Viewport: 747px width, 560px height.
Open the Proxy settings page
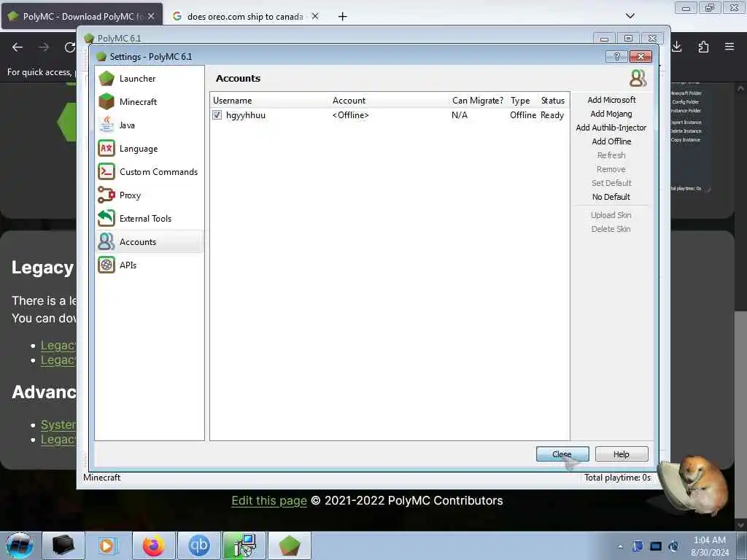tap(149, 195)
